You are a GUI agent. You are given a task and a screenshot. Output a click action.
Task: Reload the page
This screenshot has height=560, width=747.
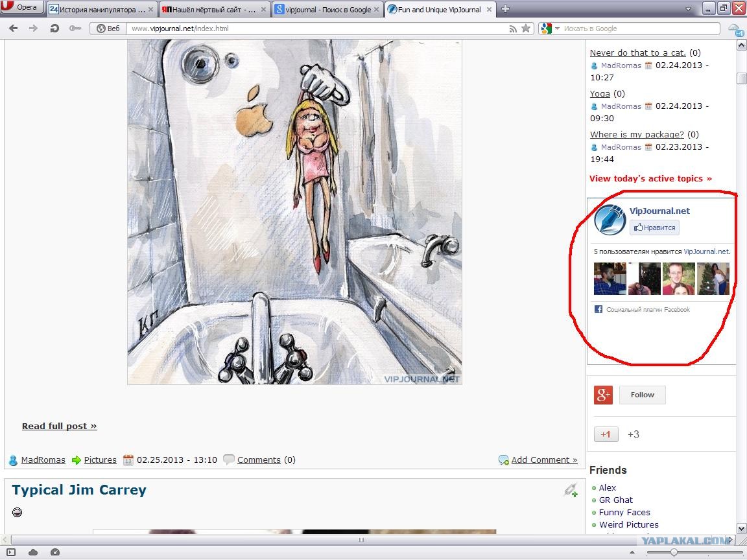click(54, 29)
